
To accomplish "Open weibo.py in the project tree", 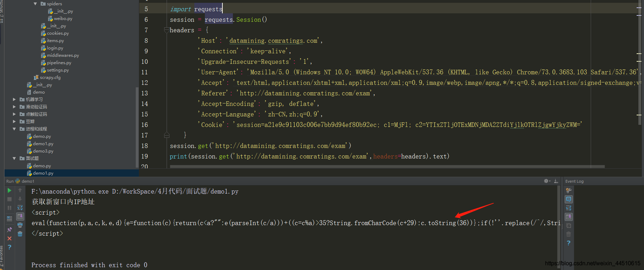I will 63,19.
